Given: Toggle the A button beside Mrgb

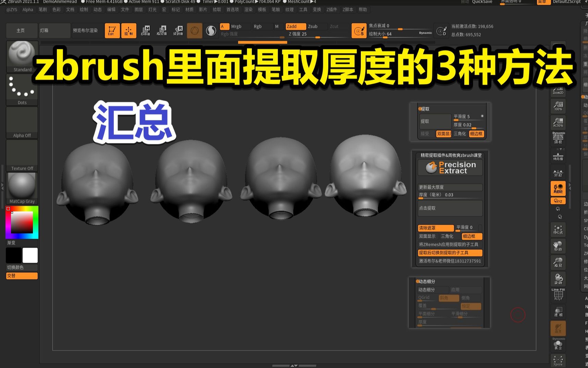Looking at the screenshot, I should (224, 26).
